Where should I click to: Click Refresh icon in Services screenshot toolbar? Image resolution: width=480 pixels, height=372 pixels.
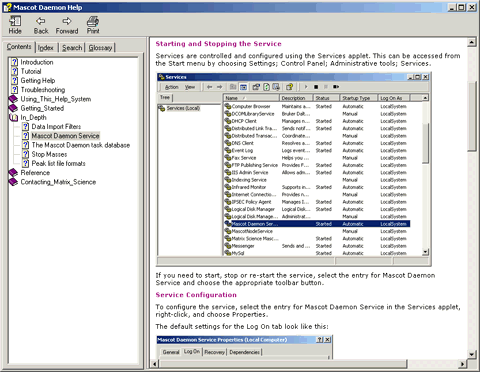tap(266, 87)
